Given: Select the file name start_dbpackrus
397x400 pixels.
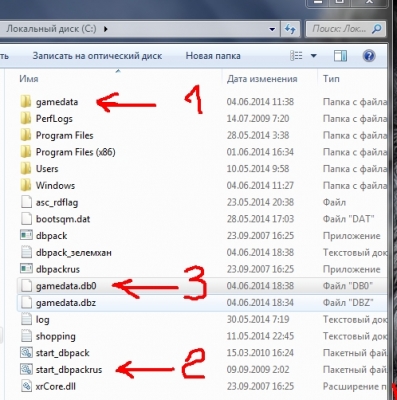Looking at the screenshot, I should pyautogui.click(x=69, y=370).
